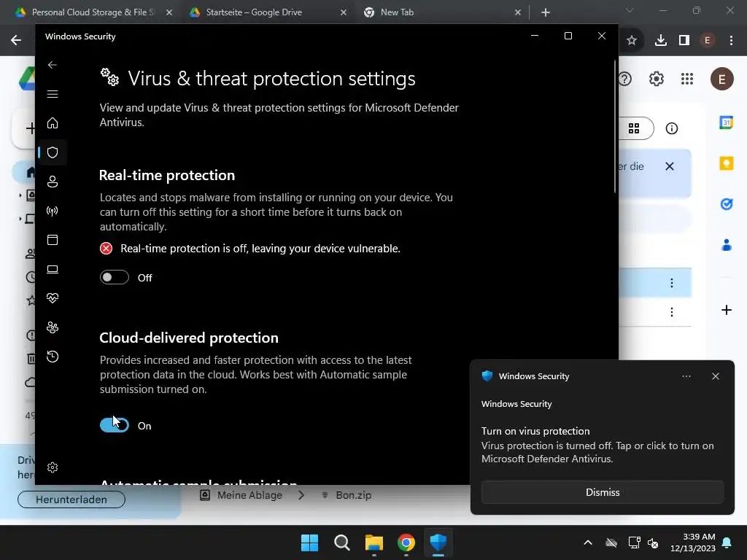Dismiss the Windows Security notification
The image size is (747, 560).
tap(602, 492)
